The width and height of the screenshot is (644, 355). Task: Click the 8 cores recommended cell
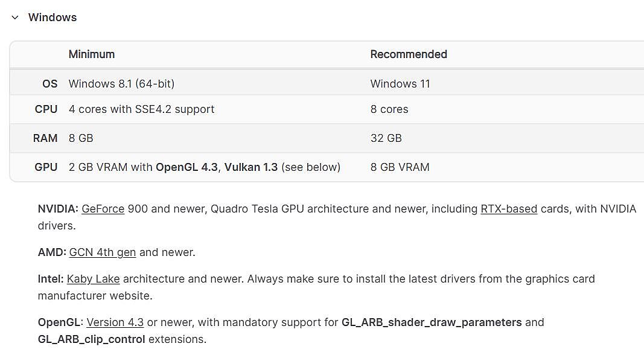(389, 109)
